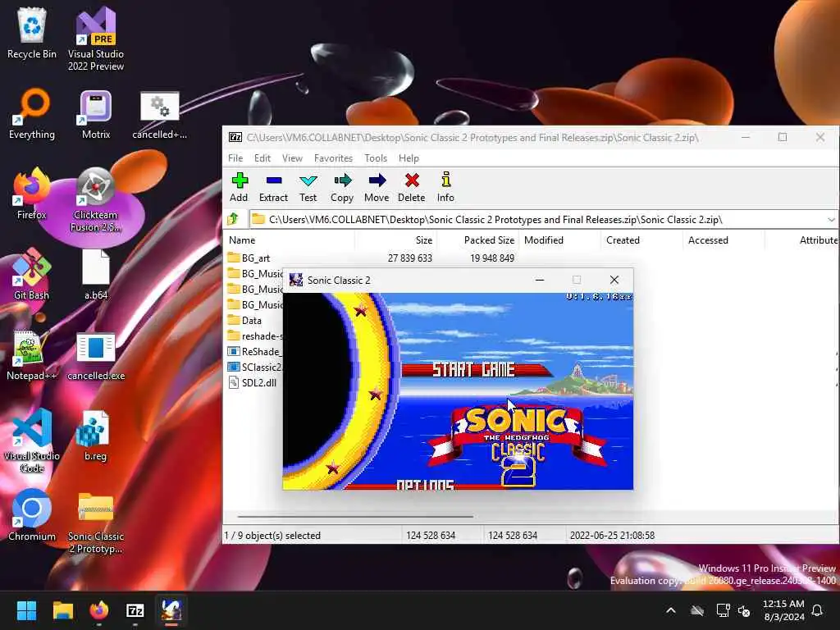
Task: Open the Info toolbar icon
Action: (x=445, y=187)
